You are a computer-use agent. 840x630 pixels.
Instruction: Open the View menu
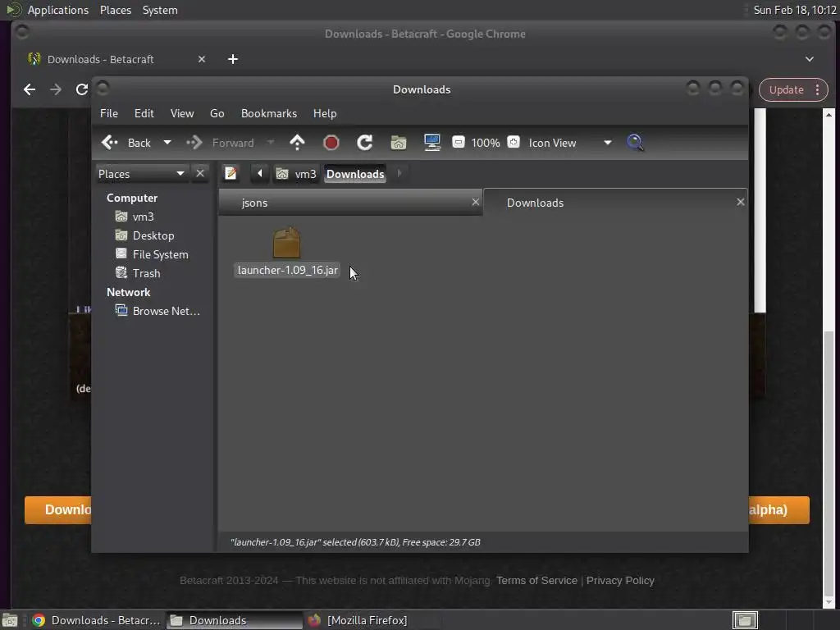[182, 113]
